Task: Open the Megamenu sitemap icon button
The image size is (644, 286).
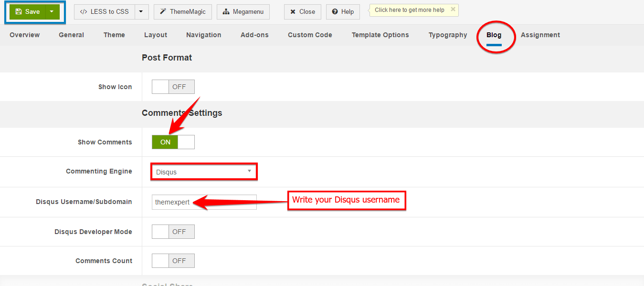Action: coord(243,12)
